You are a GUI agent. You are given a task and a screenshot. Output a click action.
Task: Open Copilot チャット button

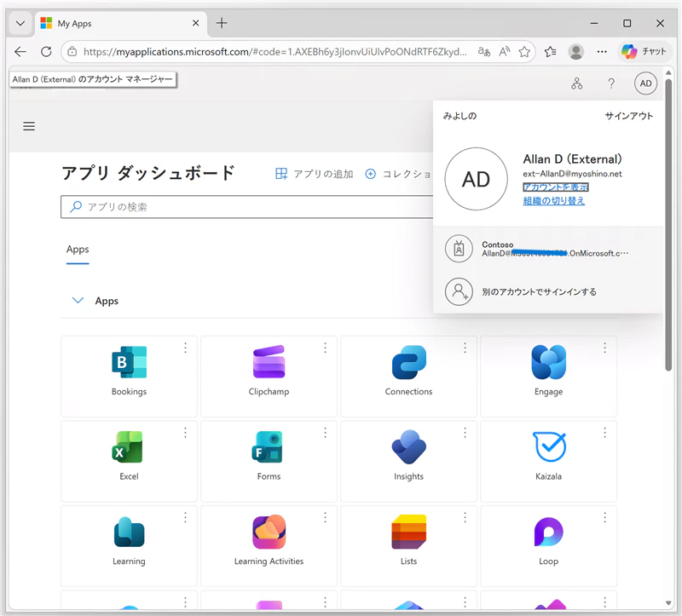point(644,52)
